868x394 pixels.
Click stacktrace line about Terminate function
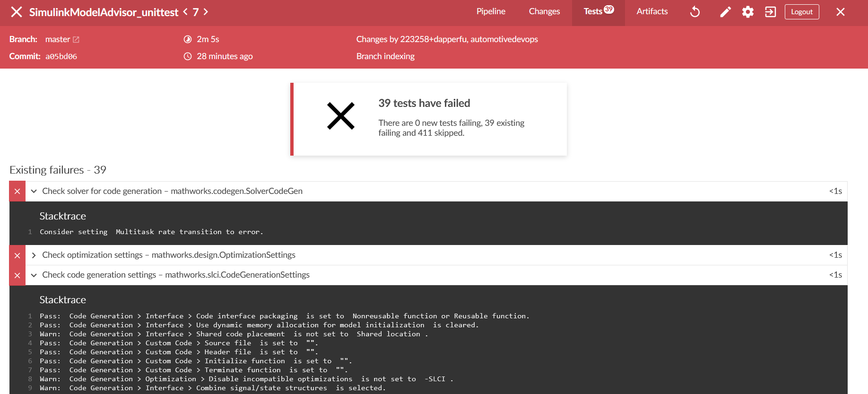click(x=194, y=370)
